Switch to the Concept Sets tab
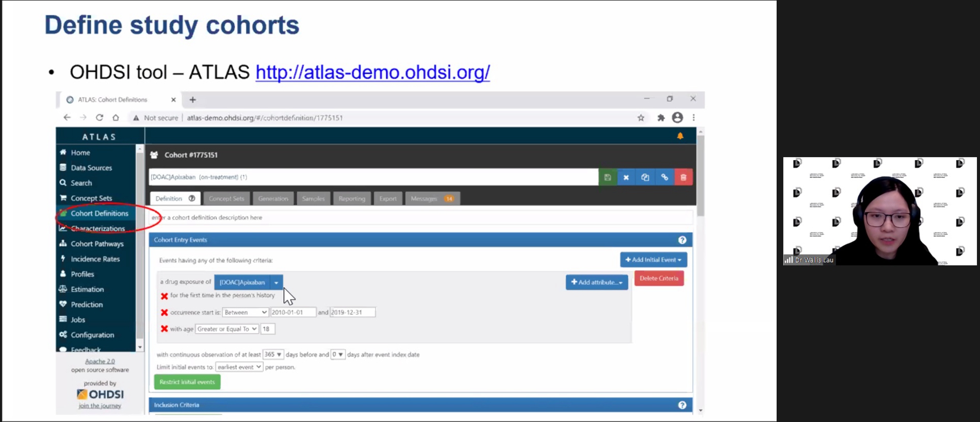Screen dimensions: 980x422 pos(226,198)
